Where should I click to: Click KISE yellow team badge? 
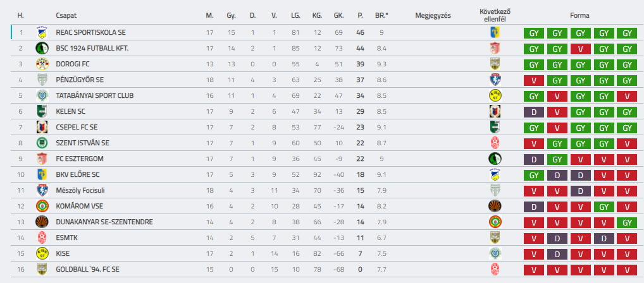pyautogui.click(x=41, y=253)
